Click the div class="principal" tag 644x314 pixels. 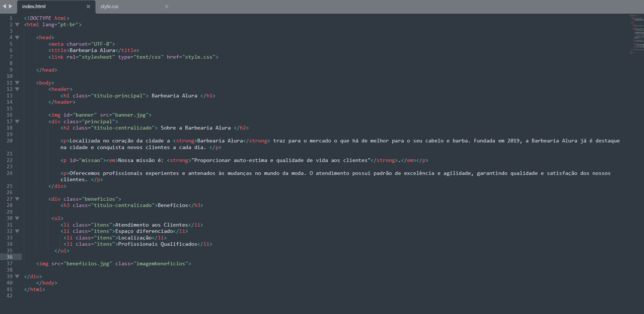(83, 121)
